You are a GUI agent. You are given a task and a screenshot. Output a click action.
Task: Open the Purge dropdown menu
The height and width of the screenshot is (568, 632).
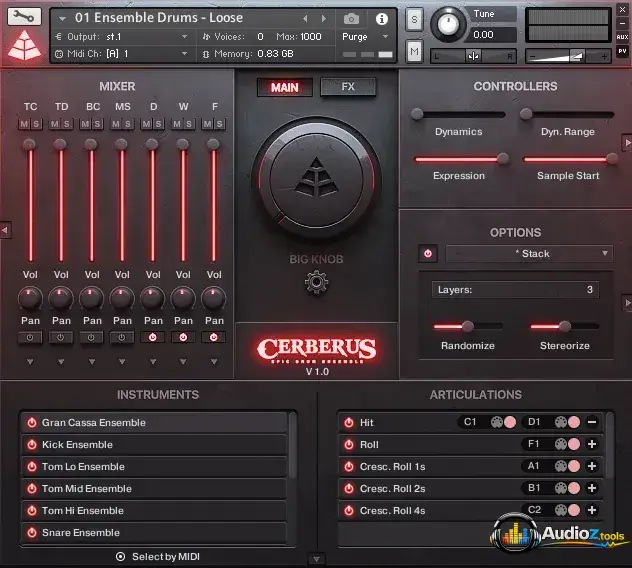[x=365, y=37]
